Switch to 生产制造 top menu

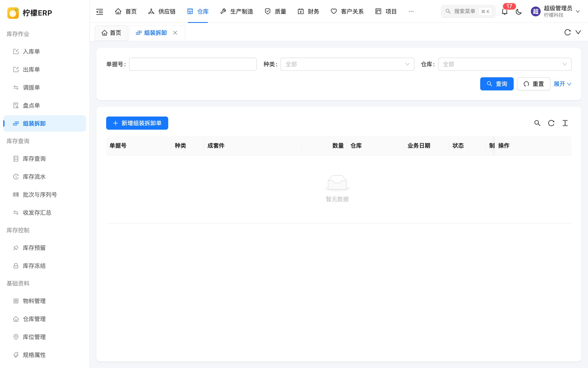(x=237, y=11)
